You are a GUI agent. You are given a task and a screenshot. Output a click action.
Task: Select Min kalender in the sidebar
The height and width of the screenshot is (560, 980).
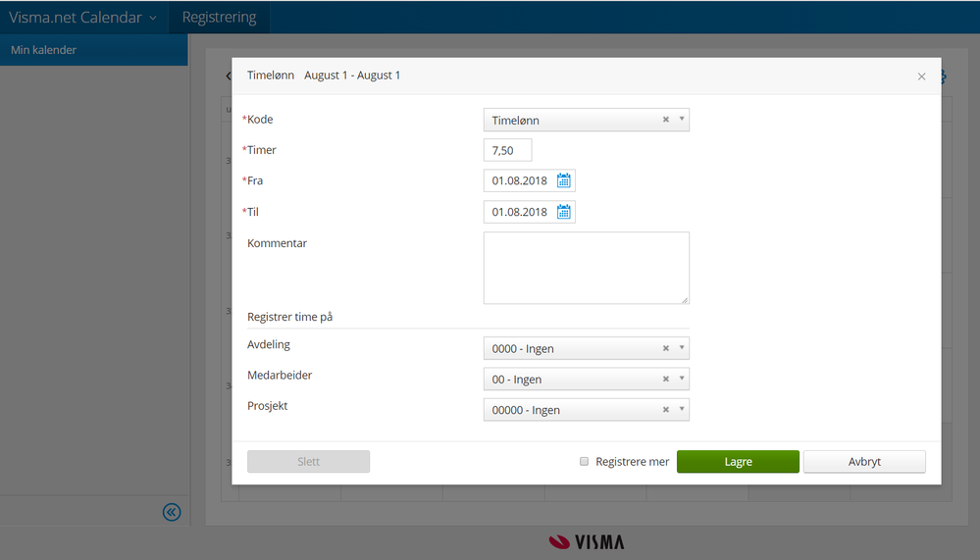[94, 50]
